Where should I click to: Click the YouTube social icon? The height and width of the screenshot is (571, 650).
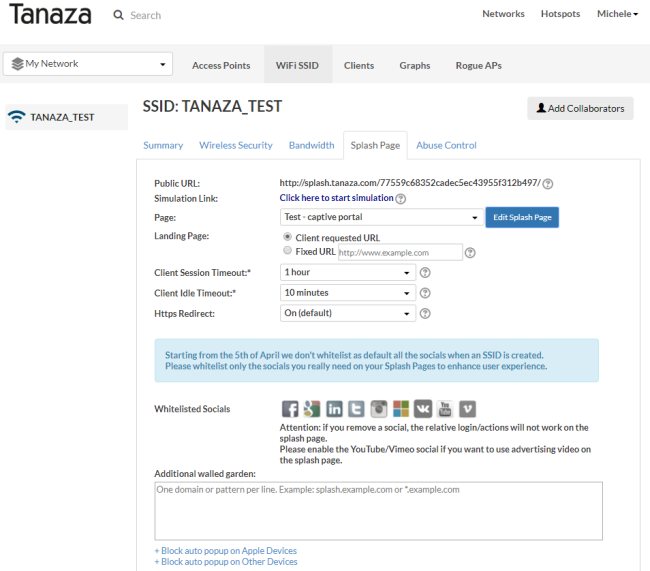(445, 409)
